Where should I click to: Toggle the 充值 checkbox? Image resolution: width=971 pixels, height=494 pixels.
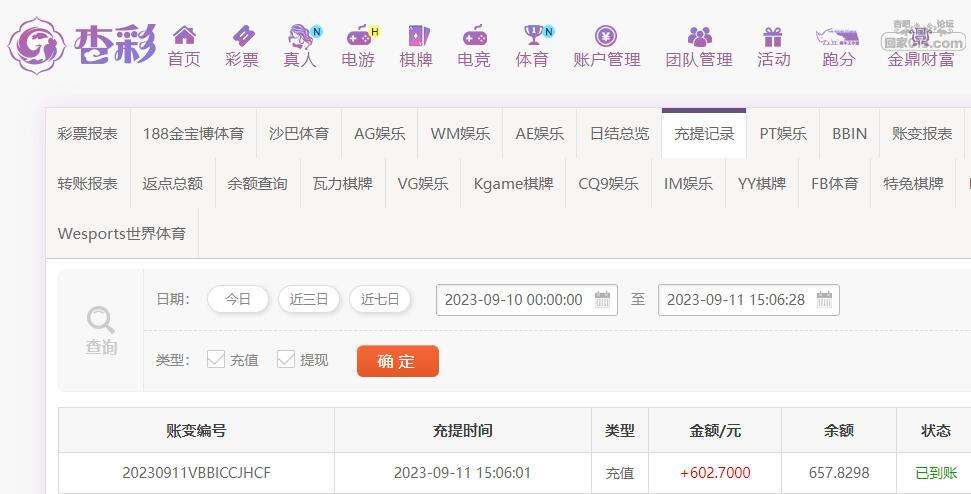click(216, 359)
